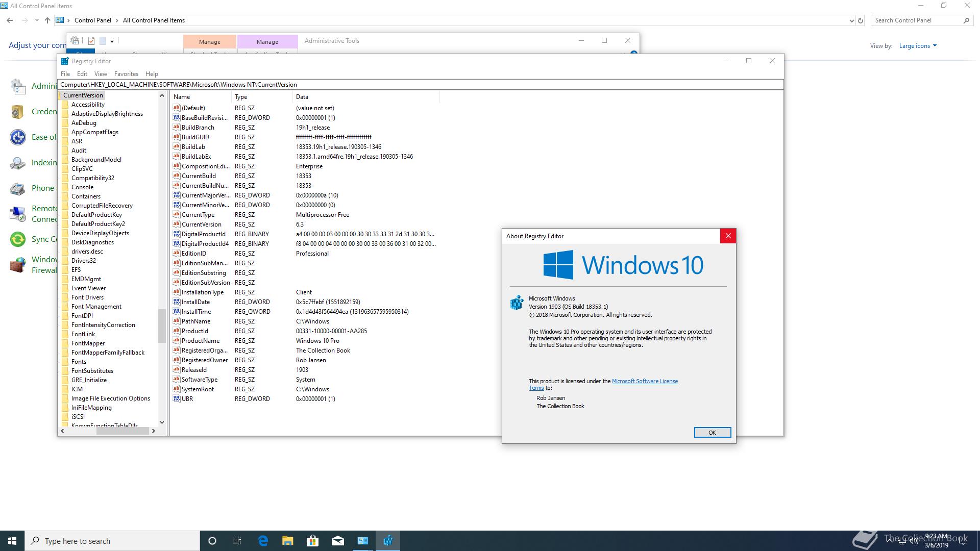The image size is (980, 551).
Task: Click UBR DWORD value icon
Action: point(177,398)
